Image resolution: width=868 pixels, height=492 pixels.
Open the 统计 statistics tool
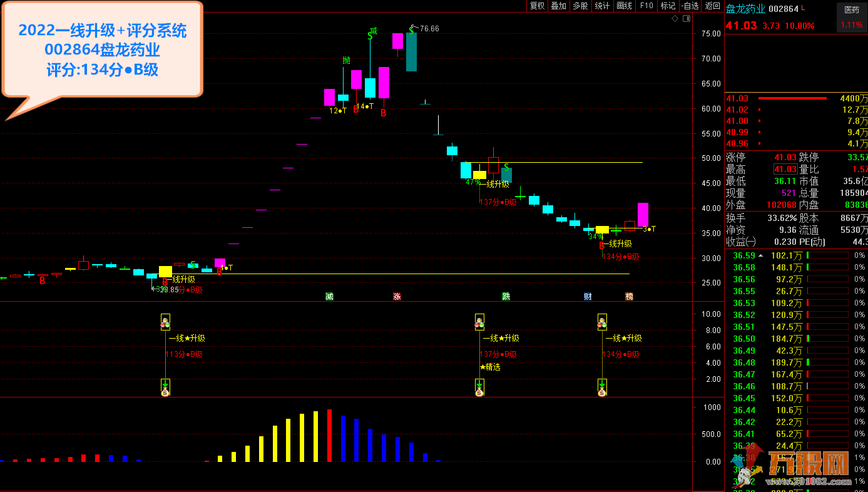pos(602,6)
